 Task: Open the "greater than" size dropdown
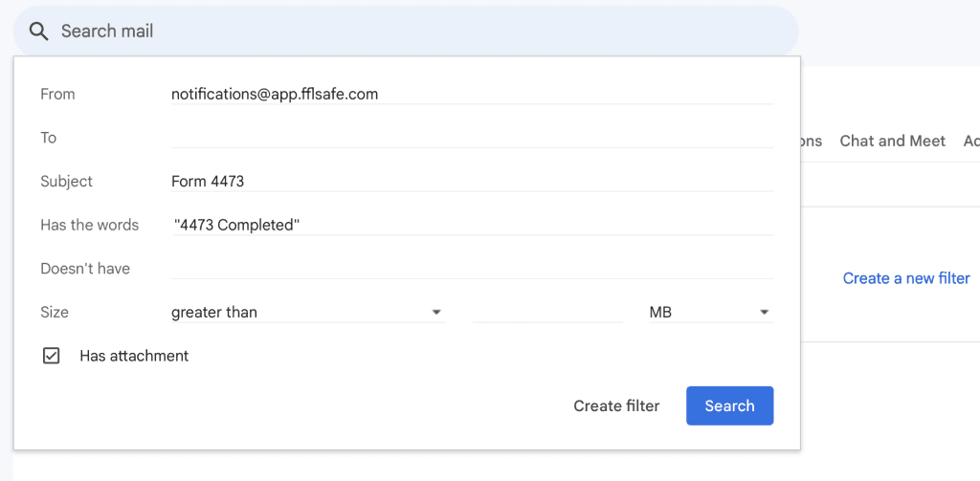[x=307, y=312]
